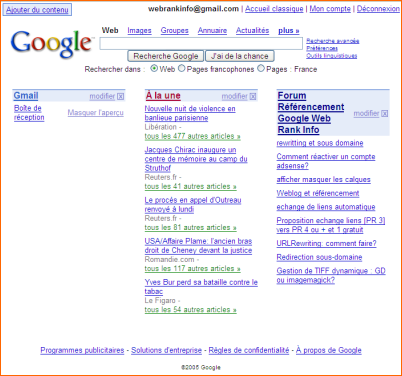Image resolution: width=402 pixels, height=376 pixels.
Task: Open Accueil classique link
Action: point(274,9)
